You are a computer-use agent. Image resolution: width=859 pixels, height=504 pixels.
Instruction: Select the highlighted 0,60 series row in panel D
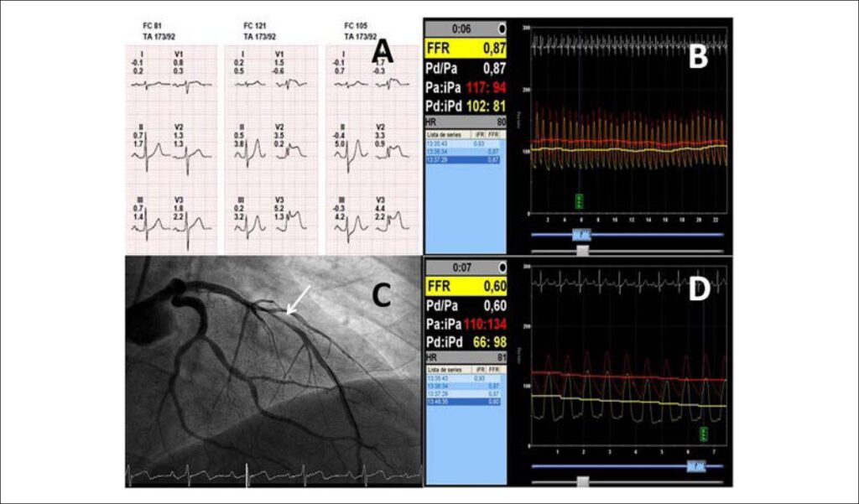click(463, 402)
